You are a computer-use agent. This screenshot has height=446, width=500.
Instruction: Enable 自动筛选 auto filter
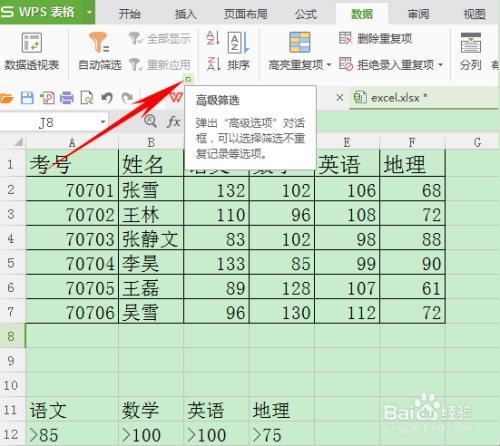100,51
